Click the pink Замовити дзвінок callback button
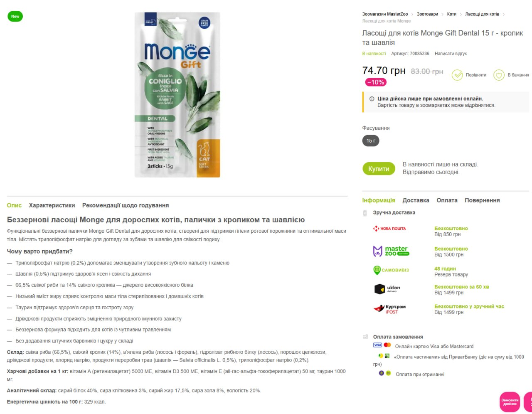Image resolution: width=532 pixels, height=414 pixels. (x=510, y=402)
